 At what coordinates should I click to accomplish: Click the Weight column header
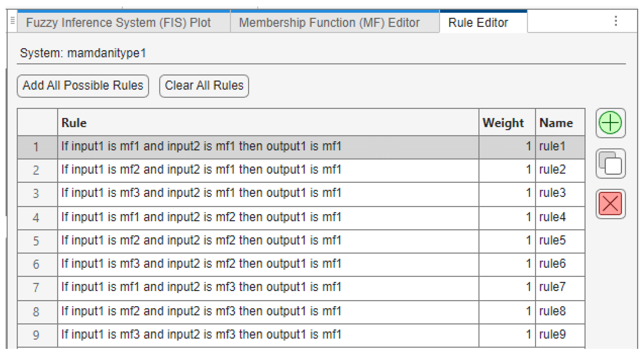tap(503, 123)
